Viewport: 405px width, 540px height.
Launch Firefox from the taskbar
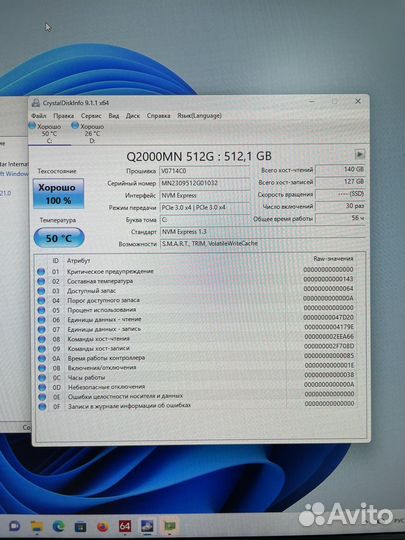(x=103, y=526)
